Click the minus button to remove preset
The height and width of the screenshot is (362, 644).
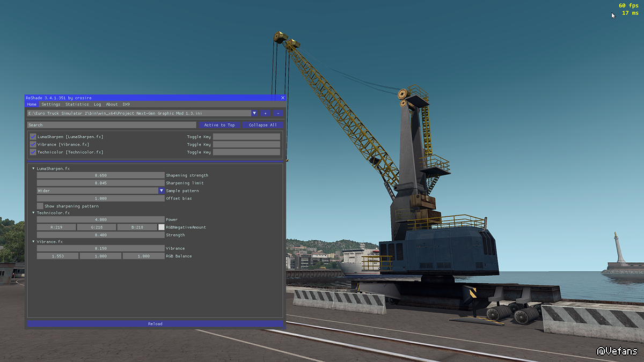pyautogui.click(x=278, y=114)
